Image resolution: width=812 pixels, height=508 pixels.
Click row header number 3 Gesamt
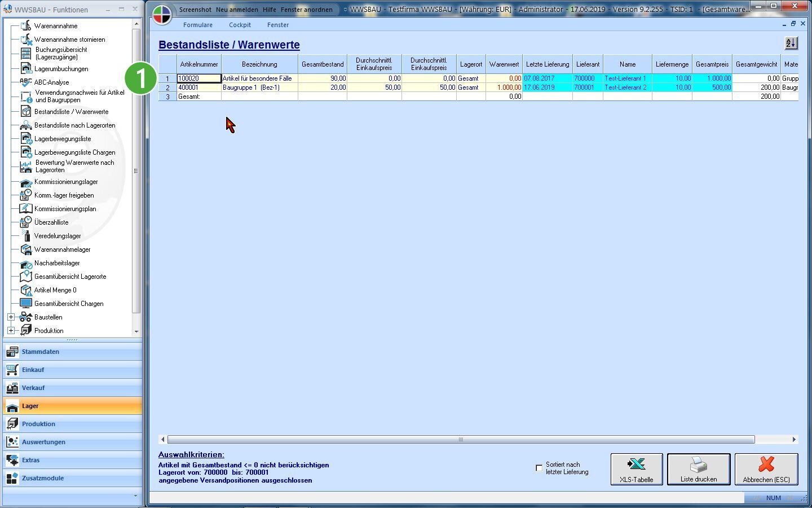(167, 97)
